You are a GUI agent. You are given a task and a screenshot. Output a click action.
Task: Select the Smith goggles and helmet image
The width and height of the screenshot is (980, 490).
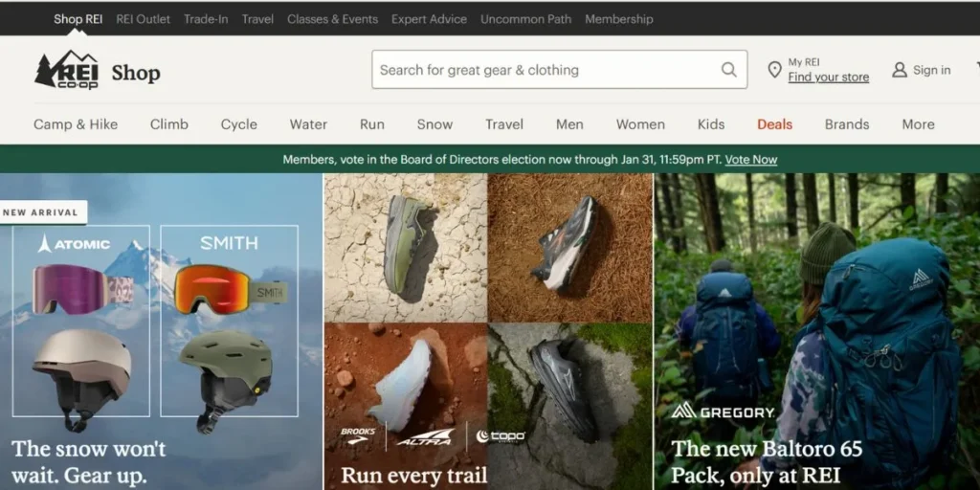229,321
